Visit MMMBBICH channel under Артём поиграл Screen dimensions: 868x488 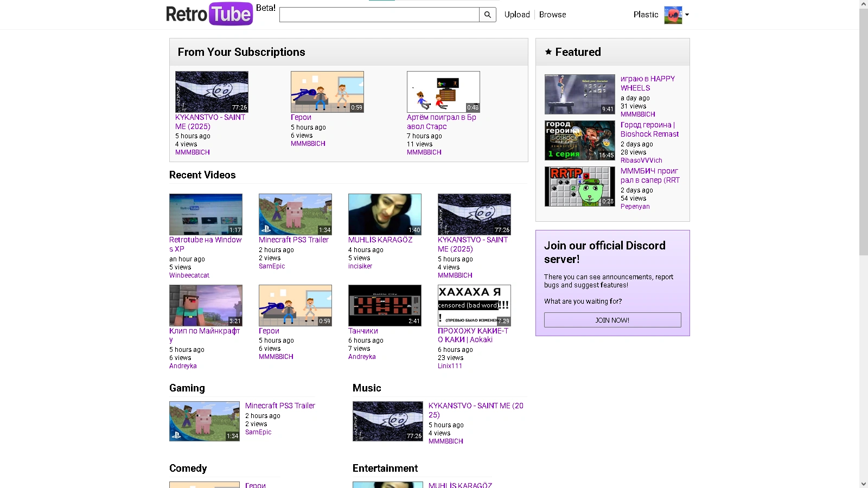(x=424, y=152)
